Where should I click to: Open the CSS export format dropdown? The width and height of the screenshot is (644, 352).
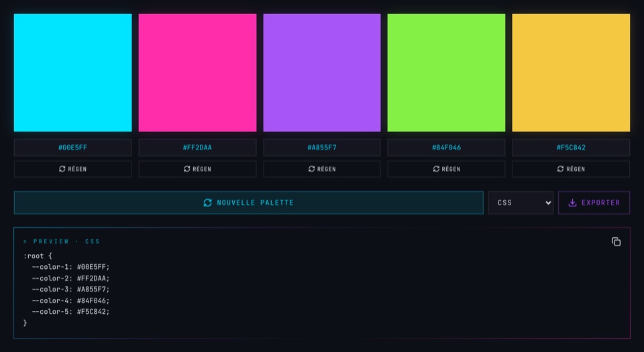pyautogui.click(x=521, y=202)
